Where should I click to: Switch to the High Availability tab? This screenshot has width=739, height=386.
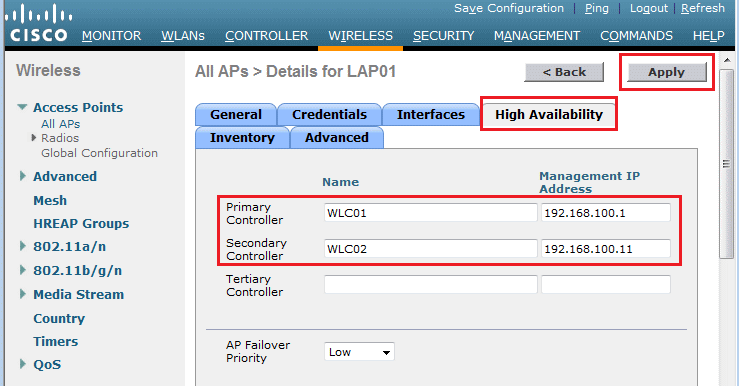click(549, 115)
